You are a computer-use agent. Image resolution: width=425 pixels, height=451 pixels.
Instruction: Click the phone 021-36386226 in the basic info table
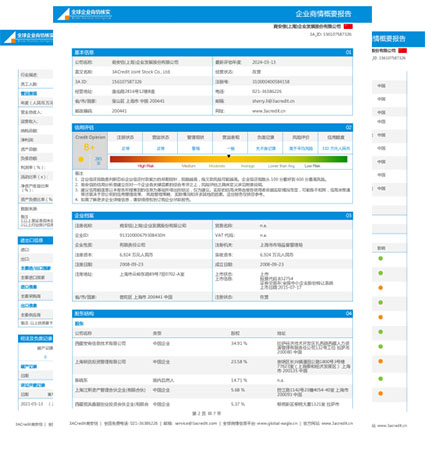coord(267,91)
